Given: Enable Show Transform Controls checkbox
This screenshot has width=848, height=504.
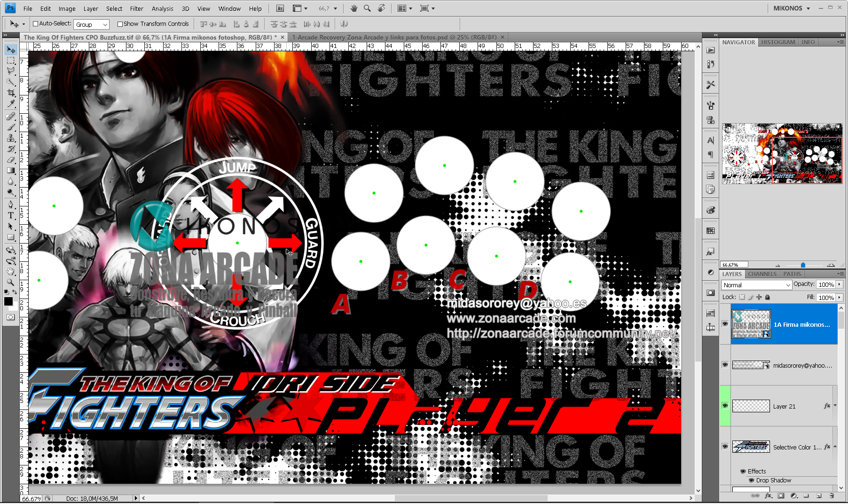Looking at the screenshot, I should (120, 24).
